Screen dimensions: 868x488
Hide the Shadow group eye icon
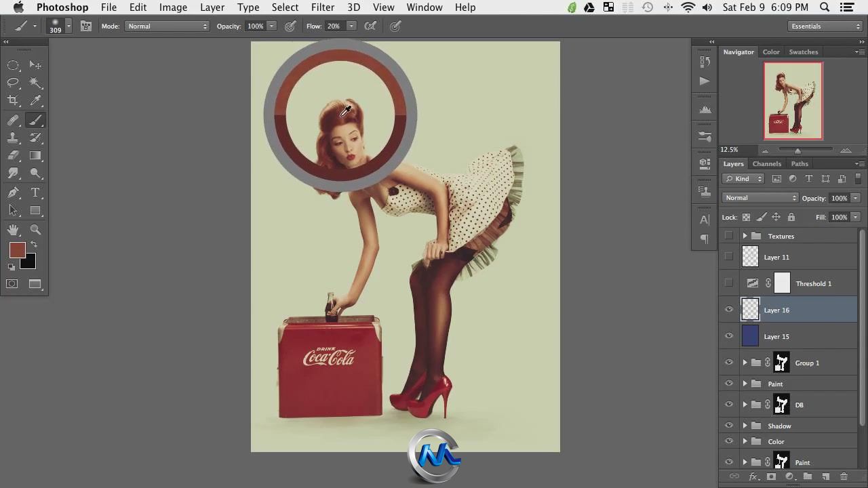[x=729, y=426]
